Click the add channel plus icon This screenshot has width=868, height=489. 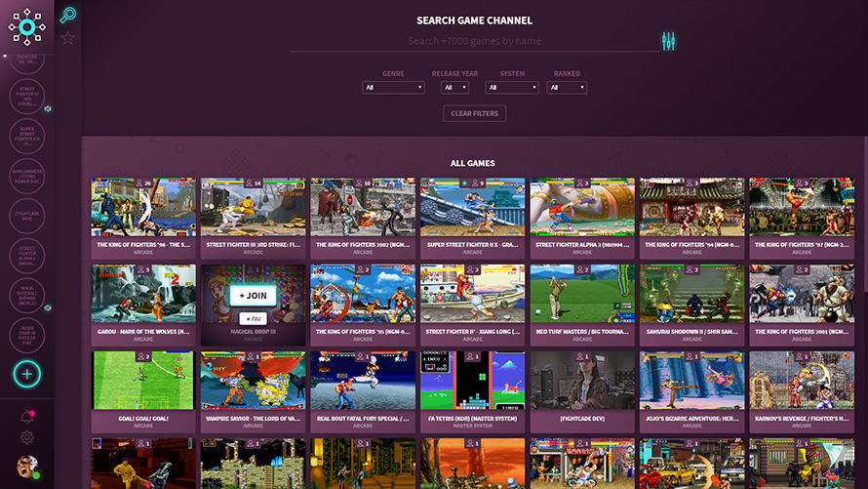(26, 374)
